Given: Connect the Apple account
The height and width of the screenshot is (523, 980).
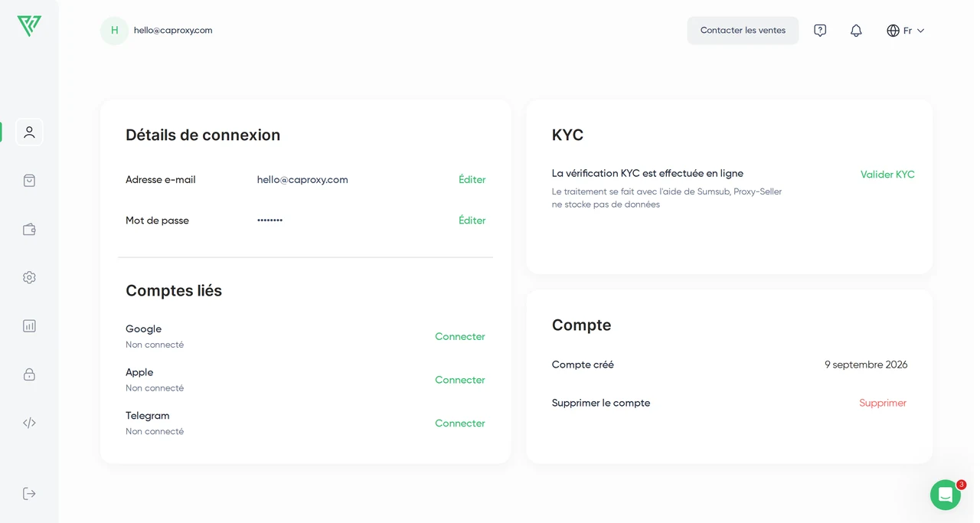Looking at the screenshot, I should 460,380.
